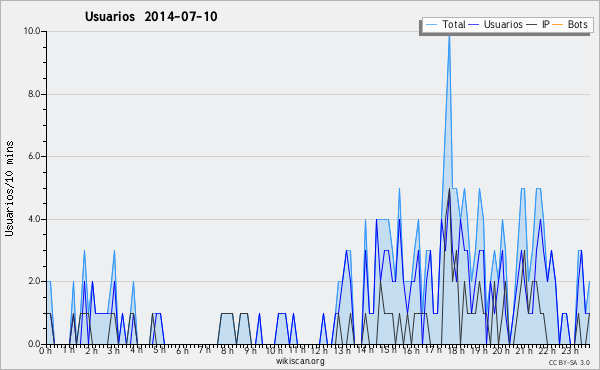Viewport: 600px width, 370px height.
Task: Click the y-axis value '6.0'
Action: [34, 156]
